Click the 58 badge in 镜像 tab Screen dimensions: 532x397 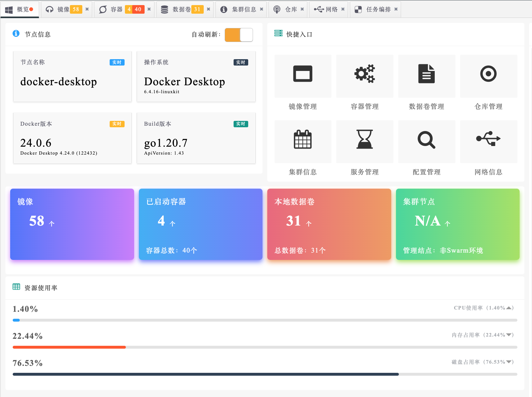(76, 9)
